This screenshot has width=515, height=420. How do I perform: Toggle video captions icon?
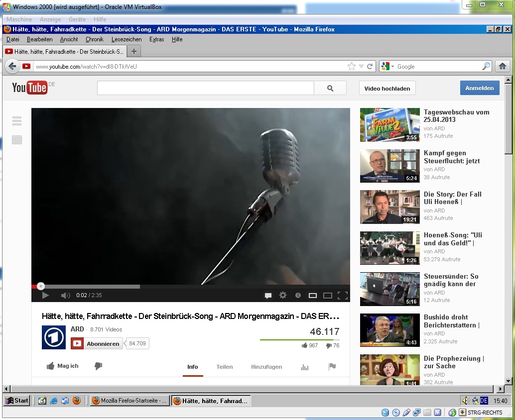pyautogui.click(x=268, y=296)
